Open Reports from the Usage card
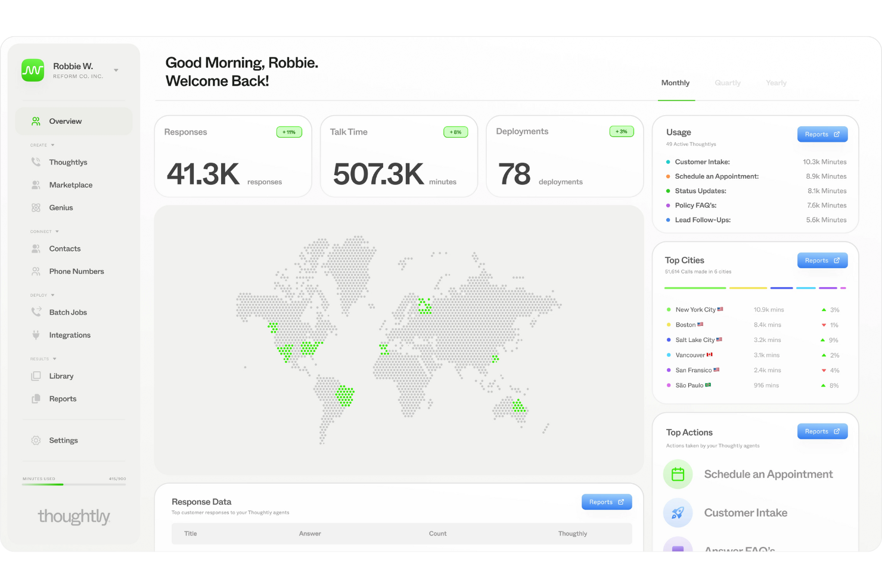 click(822, 134)
